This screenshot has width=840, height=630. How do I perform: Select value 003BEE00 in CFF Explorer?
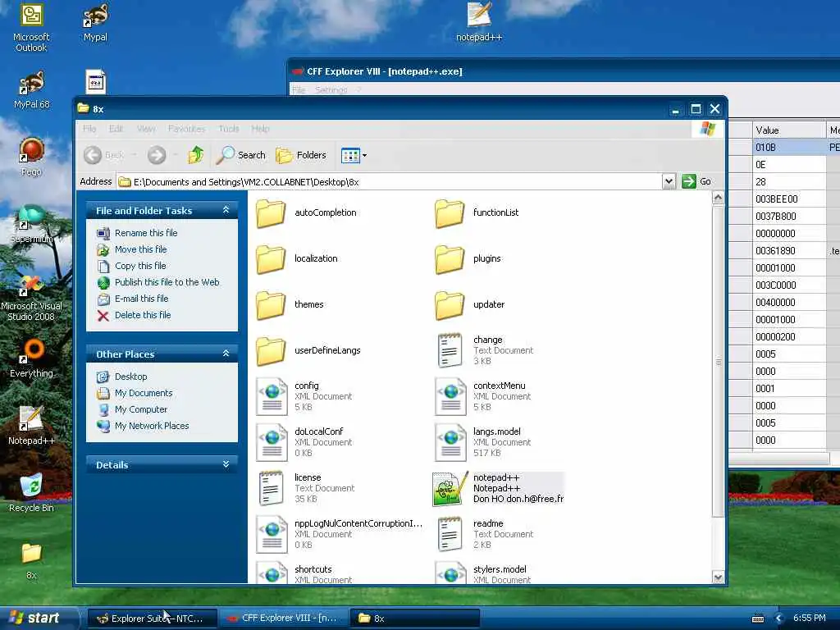pos(788,199)
